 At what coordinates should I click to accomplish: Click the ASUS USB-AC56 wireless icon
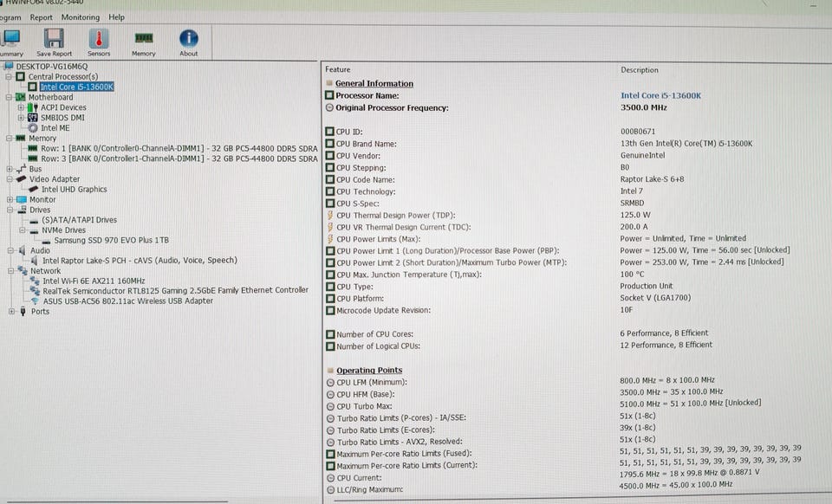click(35, 300)
